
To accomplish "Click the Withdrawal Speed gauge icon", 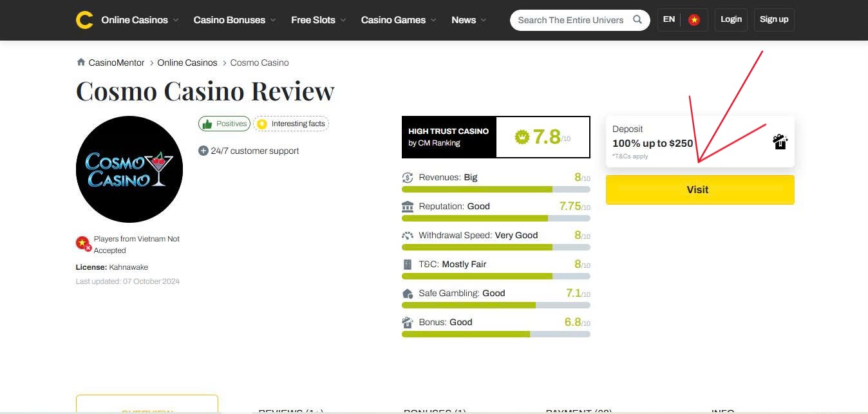I will tap(408, 236).
